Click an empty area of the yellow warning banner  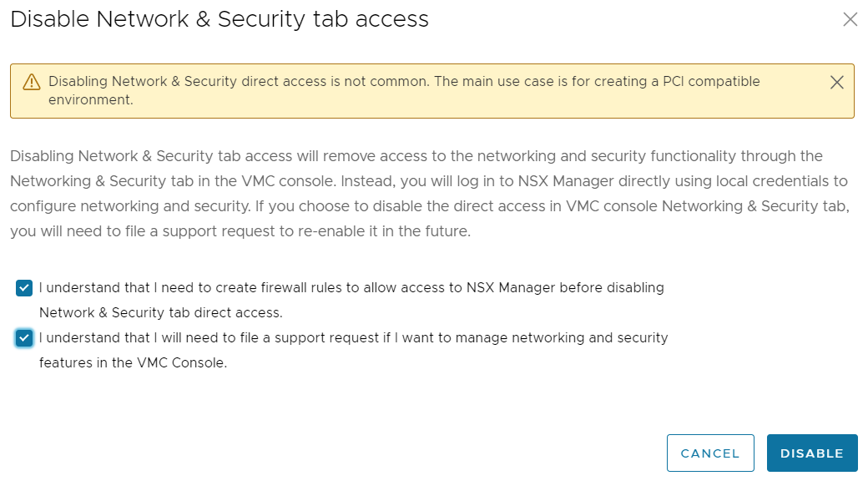pyautogui.click(x=501, y=104)
